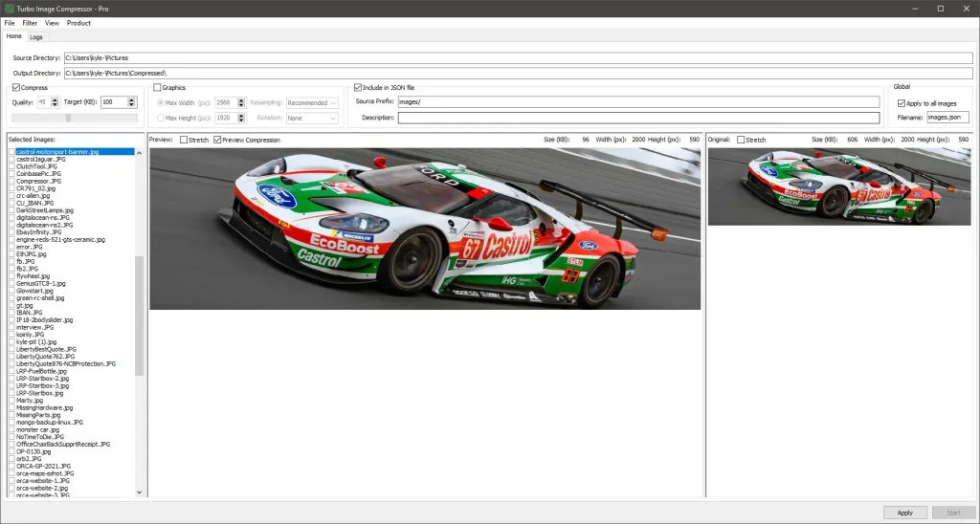Decrease Target (KB) with down arrow
This screenshot has height=524, width=980.
(131, 105)
